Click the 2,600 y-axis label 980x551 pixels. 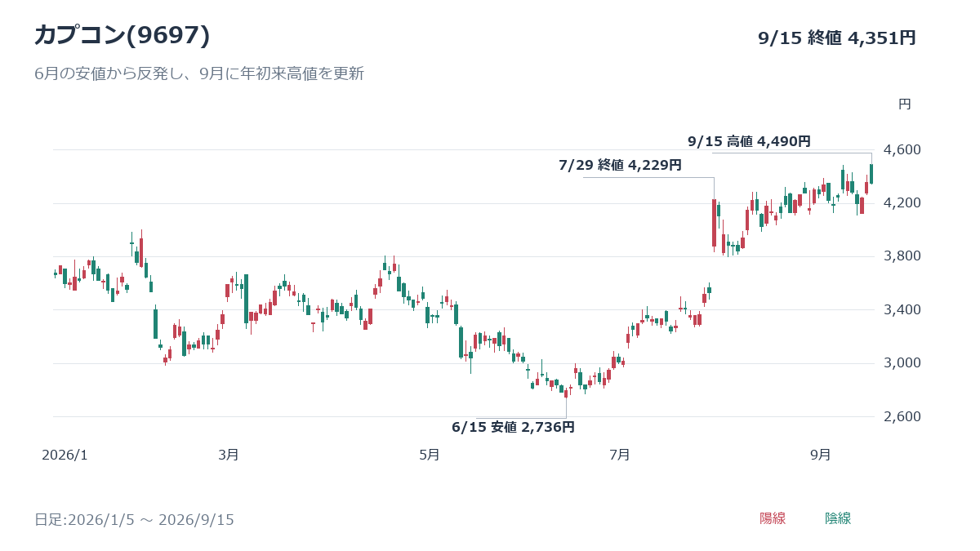click(x=902, y=417)
